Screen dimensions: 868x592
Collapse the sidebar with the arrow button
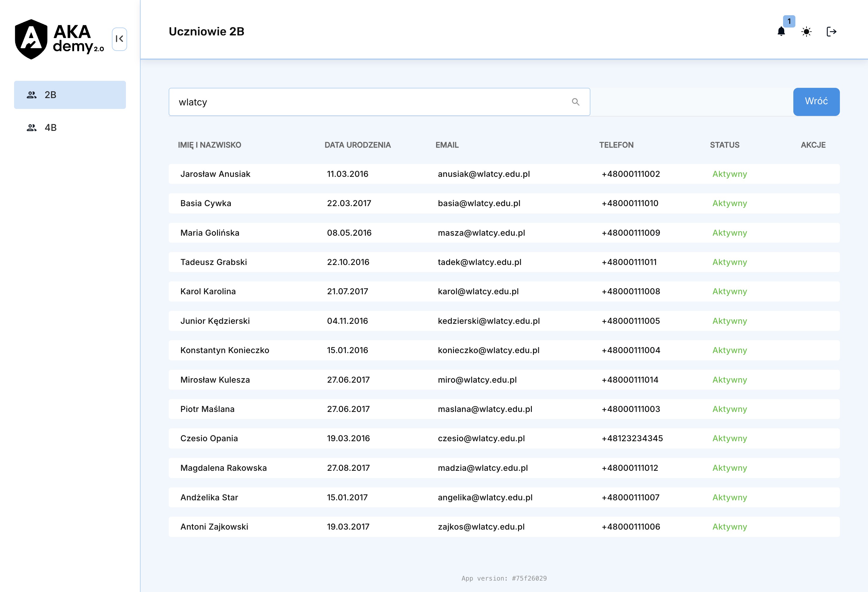pos(119,39)
